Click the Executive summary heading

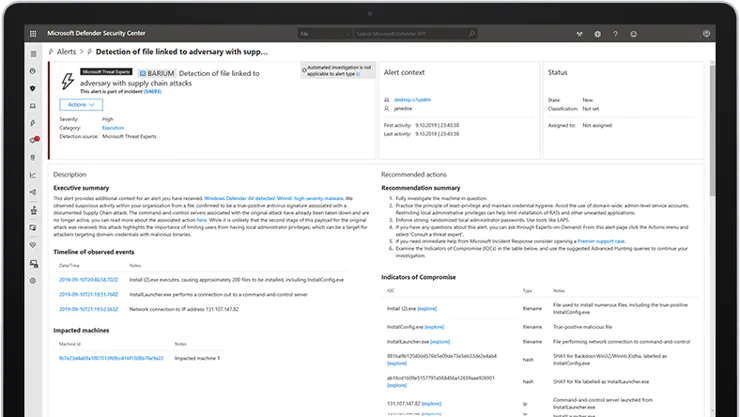tap(81, 188)
